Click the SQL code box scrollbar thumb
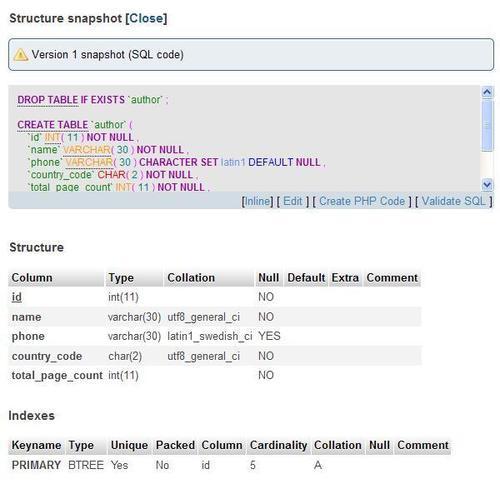Viewport: 500px width, 484px height. pos(487,125)
